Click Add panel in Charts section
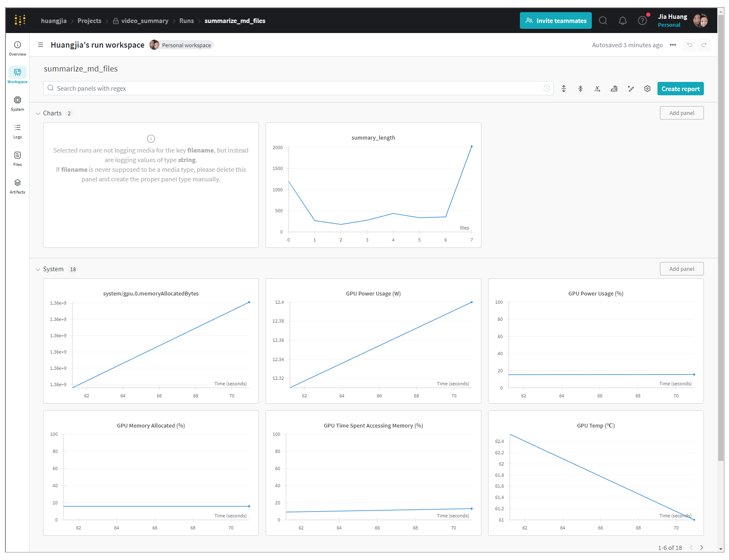Screen dimensions: 729x560 coord(681,113)
